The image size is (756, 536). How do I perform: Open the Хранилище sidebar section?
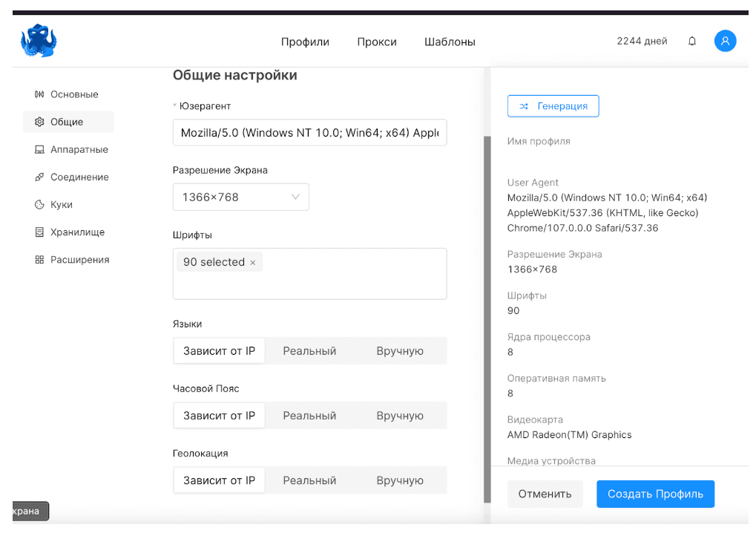tap(77, 232)
